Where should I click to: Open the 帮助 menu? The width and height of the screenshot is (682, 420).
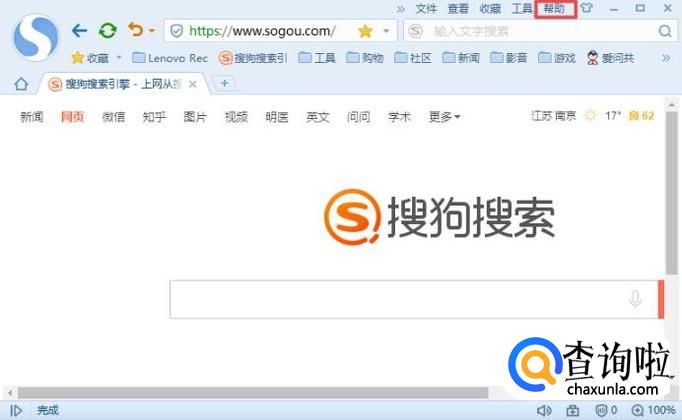click(x=555, y=9)
